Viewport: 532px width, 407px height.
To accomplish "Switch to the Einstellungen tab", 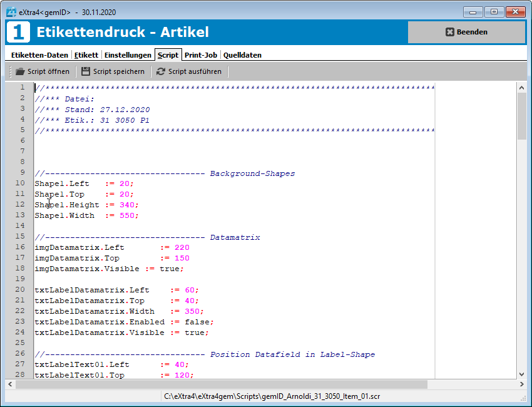I will click(128, 54).
